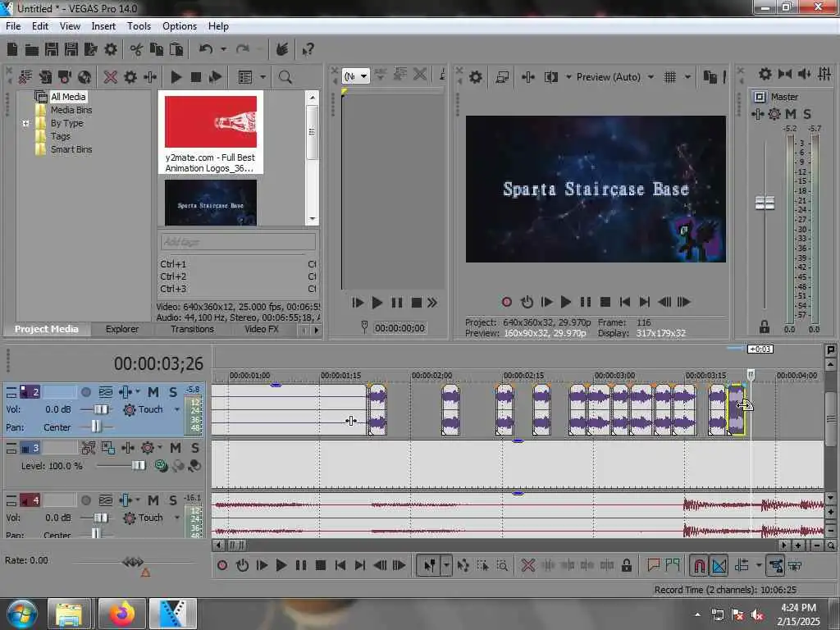The image size is (840, 630).
Task: Switch to the Explorer tab
Action: click(x=121, y=329)
